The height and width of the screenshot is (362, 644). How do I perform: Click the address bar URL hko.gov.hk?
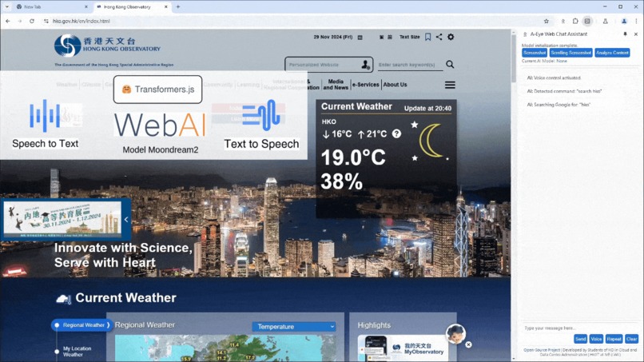[x=81, y=21]
